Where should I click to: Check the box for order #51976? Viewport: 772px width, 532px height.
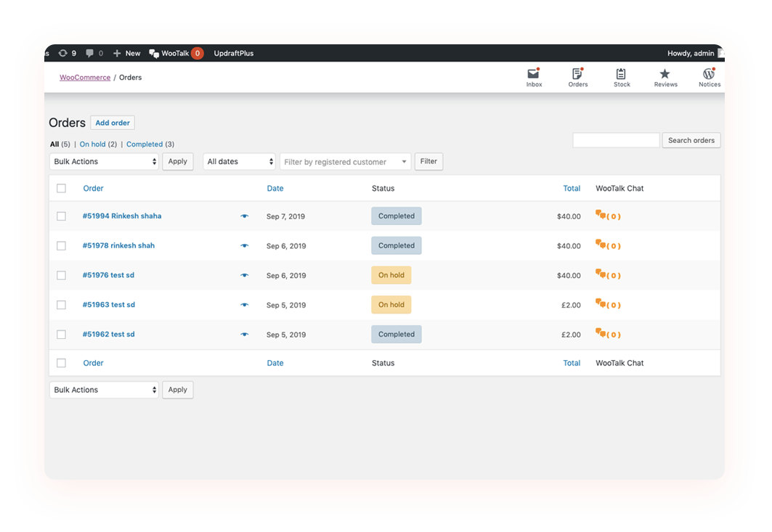point(61,275)
